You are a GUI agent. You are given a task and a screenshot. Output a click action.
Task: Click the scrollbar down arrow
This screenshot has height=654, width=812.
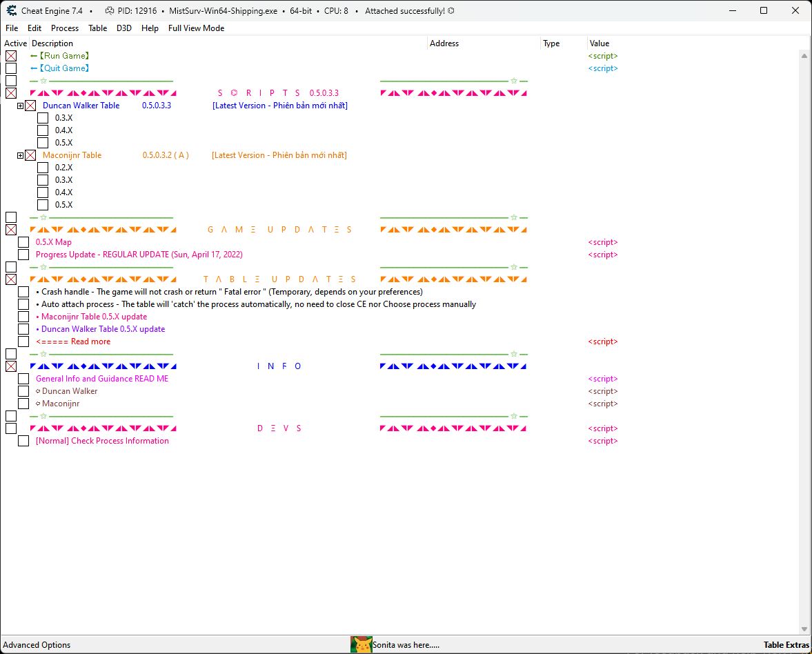pos(804,628)
